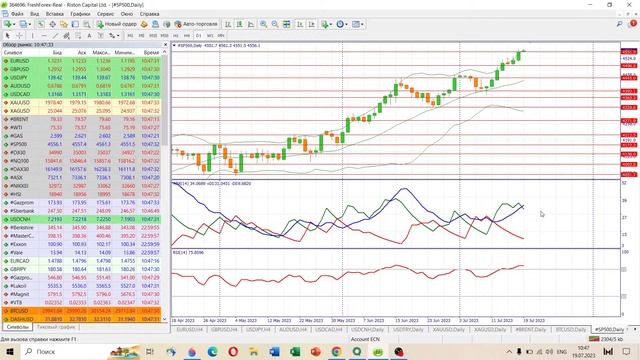The width and height of the screenshot is (640, 360).
Task: Select the arrow cursor tool
Action: (7, 36)
